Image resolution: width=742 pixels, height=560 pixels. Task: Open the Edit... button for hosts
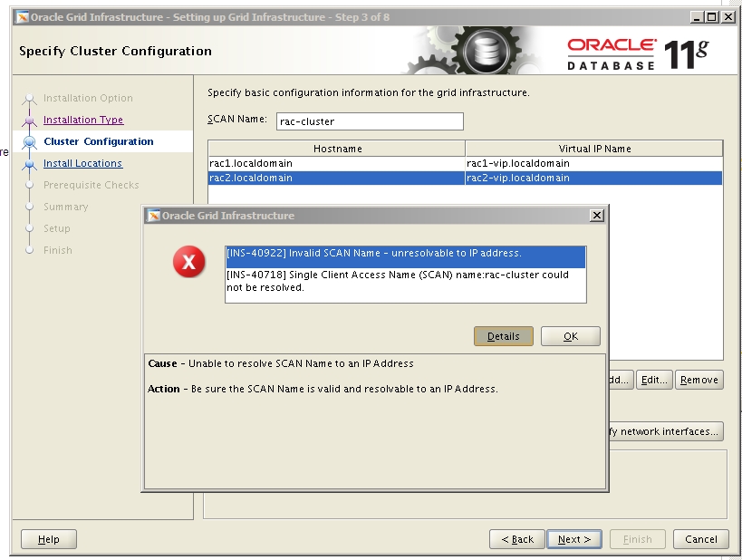point(654,380)
